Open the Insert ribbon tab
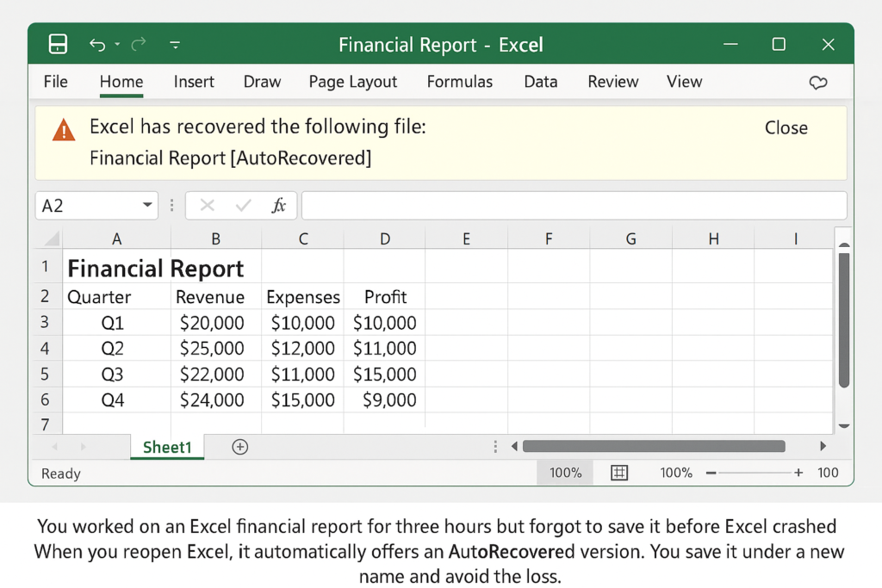The height and width of the screenshot is (588, 882). coord(194,82)
